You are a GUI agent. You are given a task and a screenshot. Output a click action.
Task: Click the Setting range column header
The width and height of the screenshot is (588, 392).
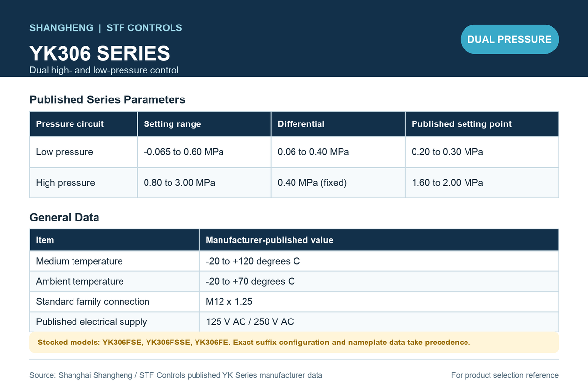pyautogui.click(x=204, y=124)
